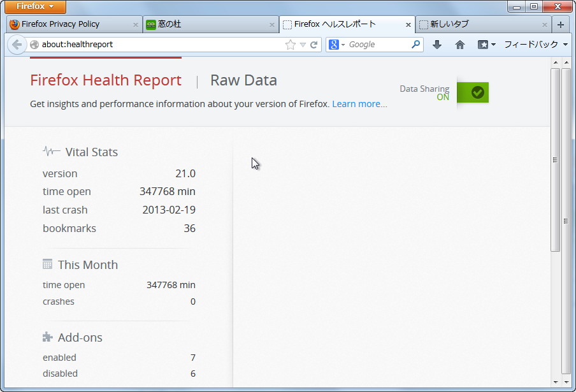Switch to the Raw Data view

(243, 80)
